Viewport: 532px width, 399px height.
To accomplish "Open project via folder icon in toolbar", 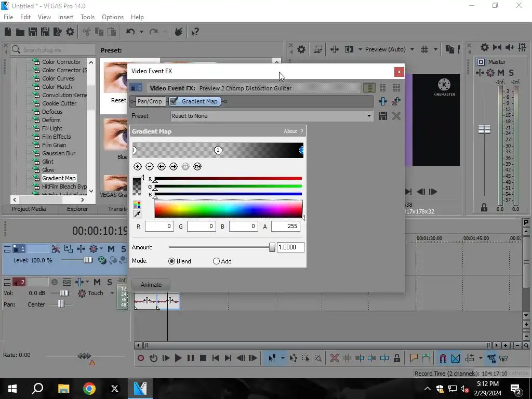I will click(x=20, y=32).
